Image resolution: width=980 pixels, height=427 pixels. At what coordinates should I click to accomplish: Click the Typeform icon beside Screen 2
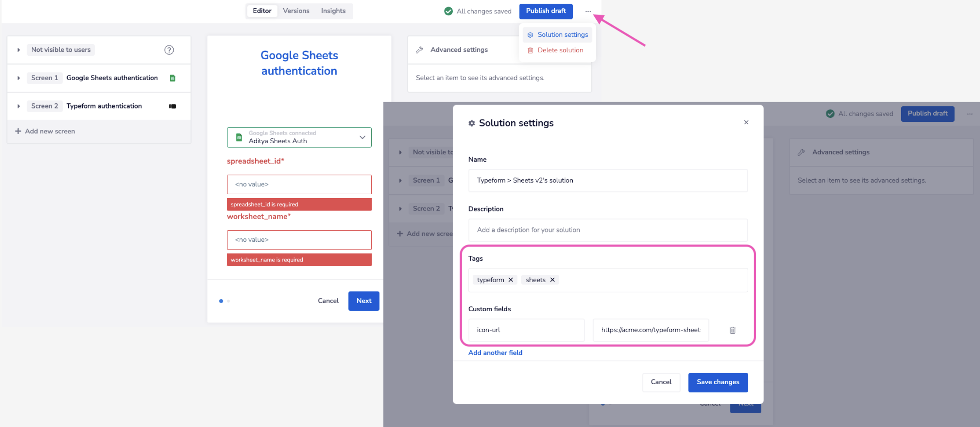(x=172, y=106)
